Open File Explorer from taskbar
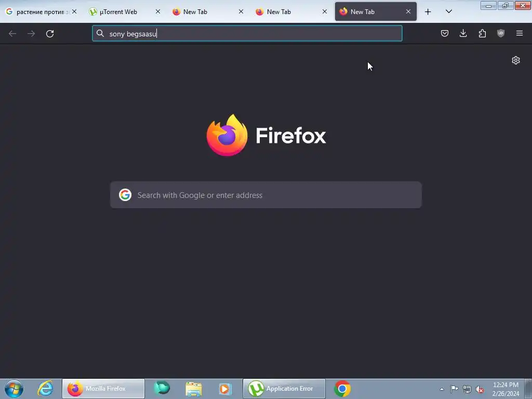This screenshot has width=532, height=399. 193,389
